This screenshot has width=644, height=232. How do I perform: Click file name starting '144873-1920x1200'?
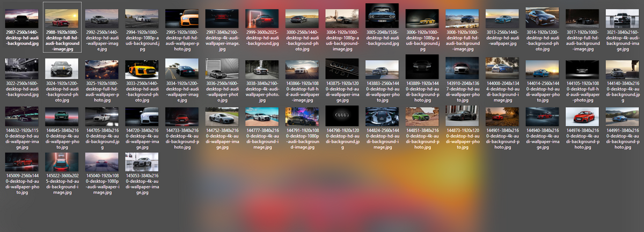463,138
